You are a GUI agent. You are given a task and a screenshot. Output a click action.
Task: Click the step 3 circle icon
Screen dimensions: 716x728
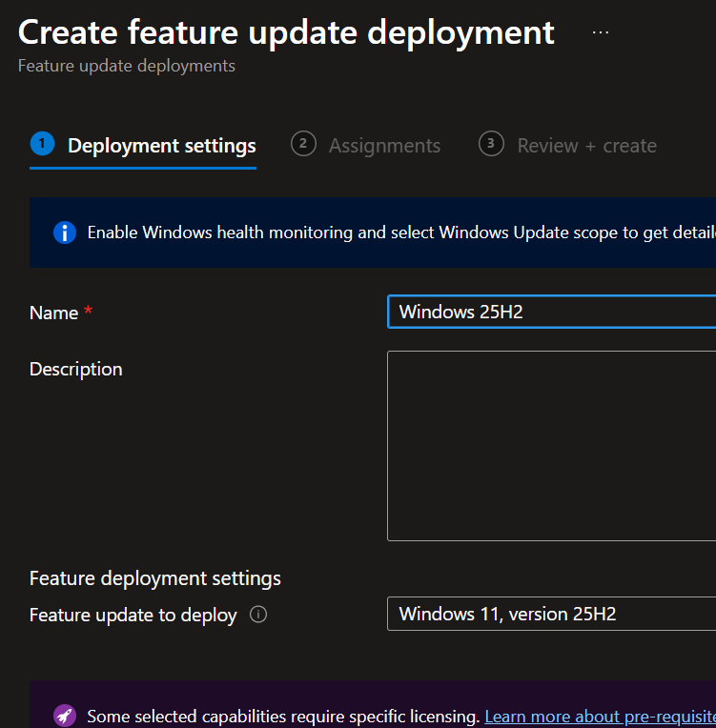491,144
